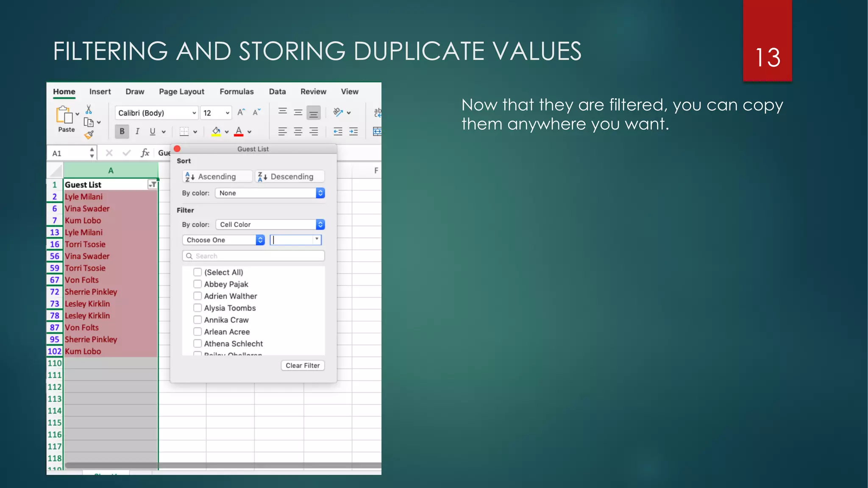Click the Clear Filter button
This screenshot has height=488, width=868.
[x=303, y=366]
